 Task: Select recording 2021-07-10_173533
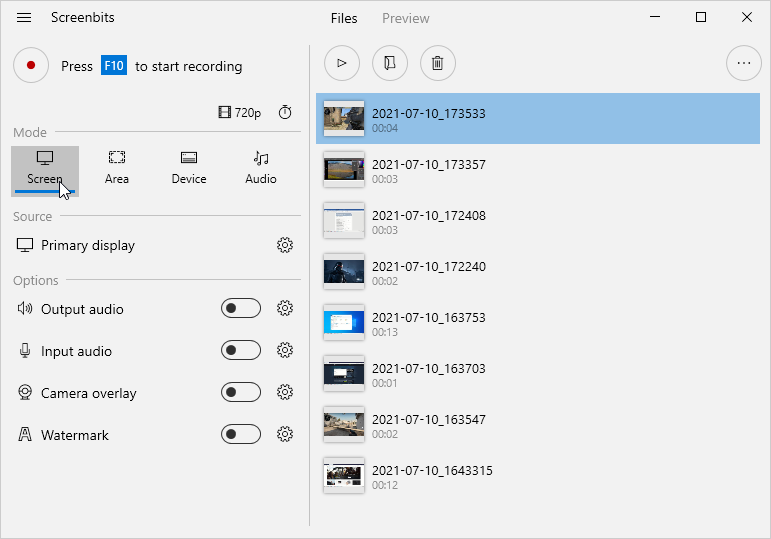click(x=538, y=119)
